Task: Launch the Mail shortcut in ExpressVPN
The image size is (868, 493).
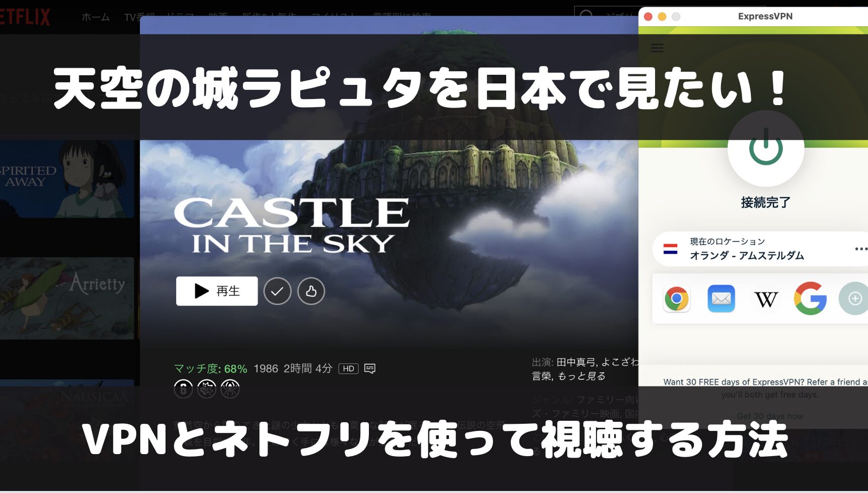Action: [x=721, y=299]
